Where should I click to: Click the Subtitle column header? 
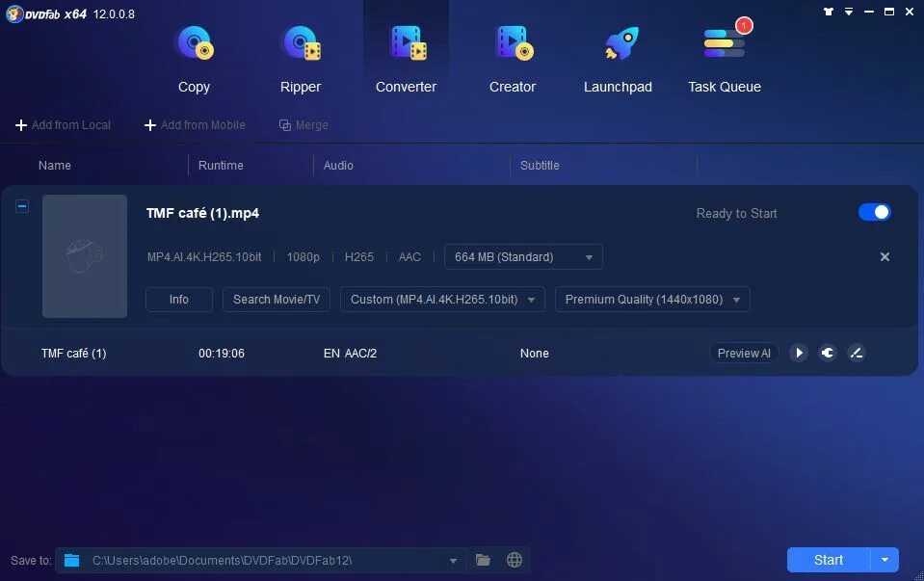tap(540, 166)
